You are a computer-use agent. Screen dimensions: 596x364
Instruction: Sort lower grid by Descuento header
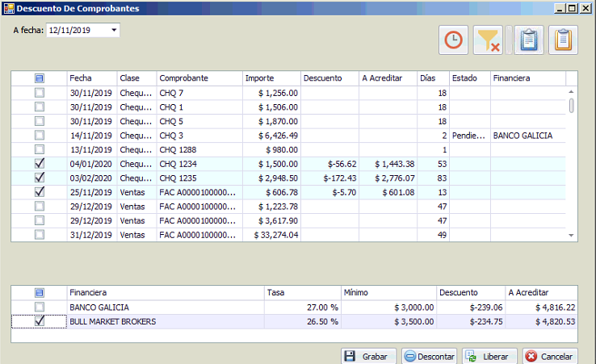point(471,292)
